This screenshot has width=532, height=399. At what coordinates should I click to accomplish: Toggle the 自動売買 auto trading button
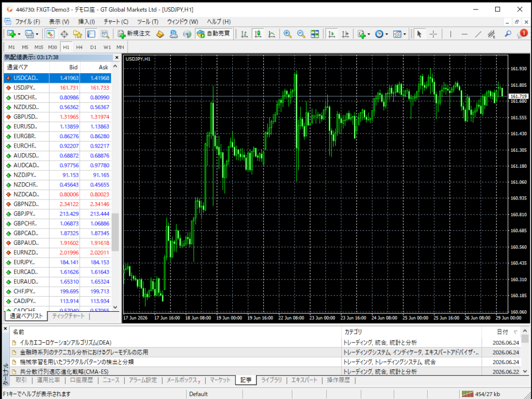click(x=214, y=34)
